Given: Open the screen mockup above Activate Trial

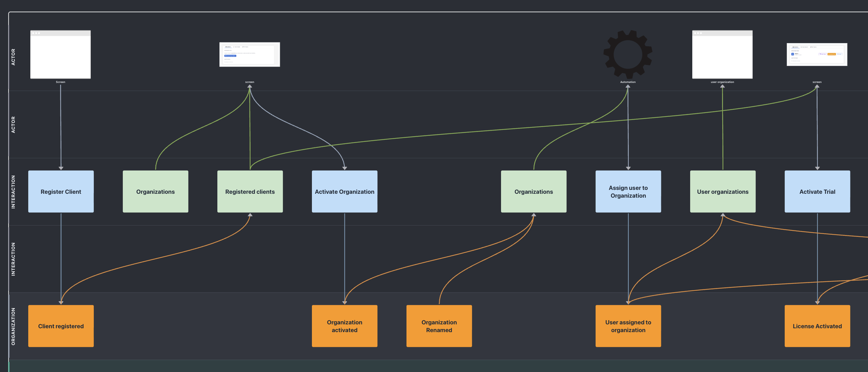Looking at the screenshot, I should tap(817, 54).
